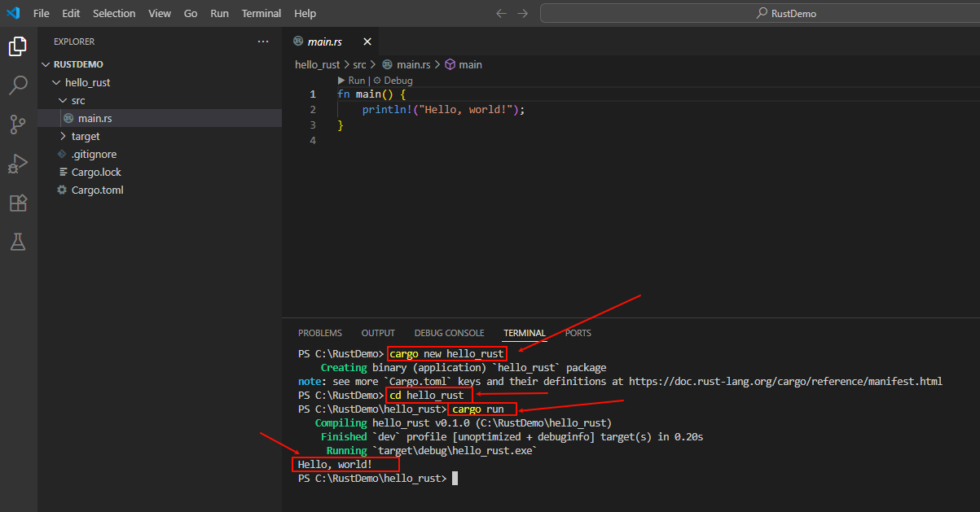Open the Search view in activity bar

click(x=18, y=85)
